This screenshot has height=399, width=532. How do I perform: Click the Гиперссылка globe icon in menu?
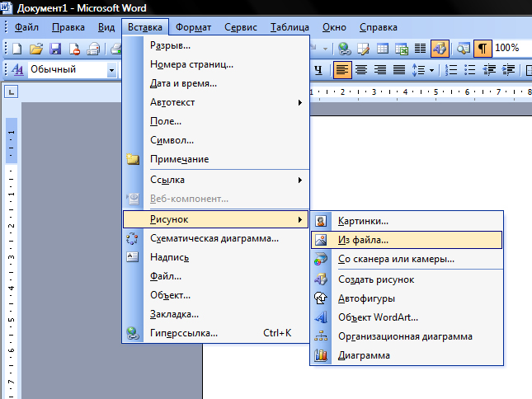[133, 334]
